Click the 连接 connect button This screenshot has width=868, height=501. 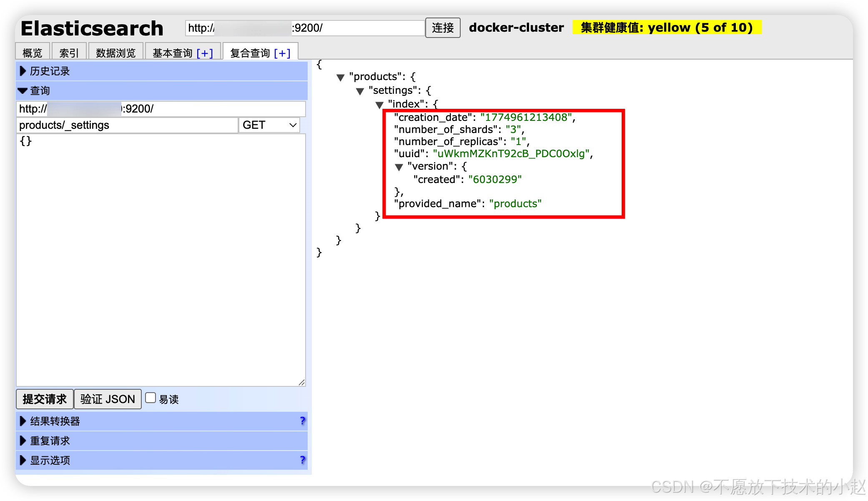coord(442,28)
